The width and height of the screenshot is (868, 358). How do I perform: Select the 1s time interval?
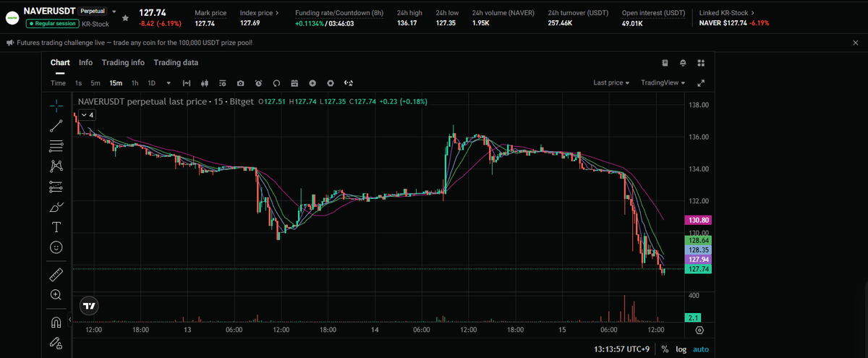tap(78, 82)
